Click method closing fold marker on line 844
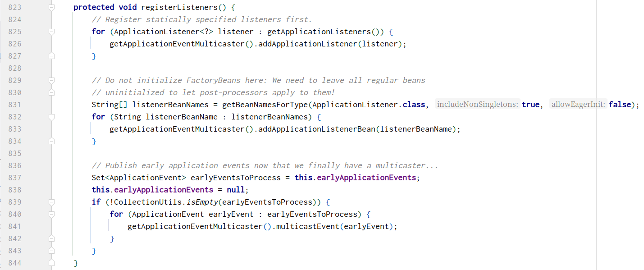The height and width of the screenshot is (270, 644). [51, 263]
